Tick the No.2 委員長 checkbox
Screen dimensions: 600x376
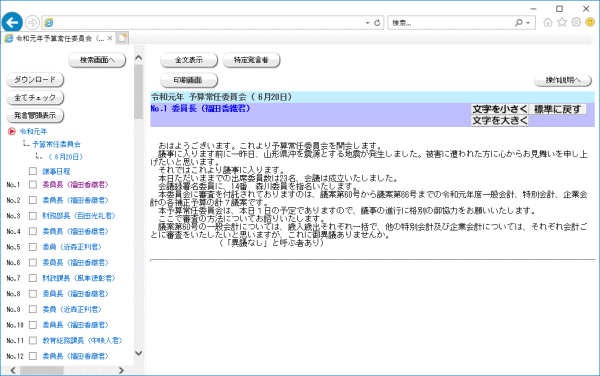click(33, 200)
